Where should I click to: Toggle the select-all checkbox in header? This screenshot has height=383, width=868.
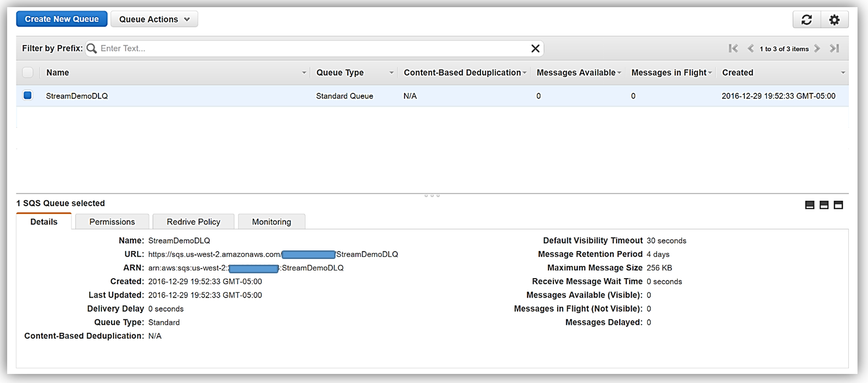click(x=28, y=72)
